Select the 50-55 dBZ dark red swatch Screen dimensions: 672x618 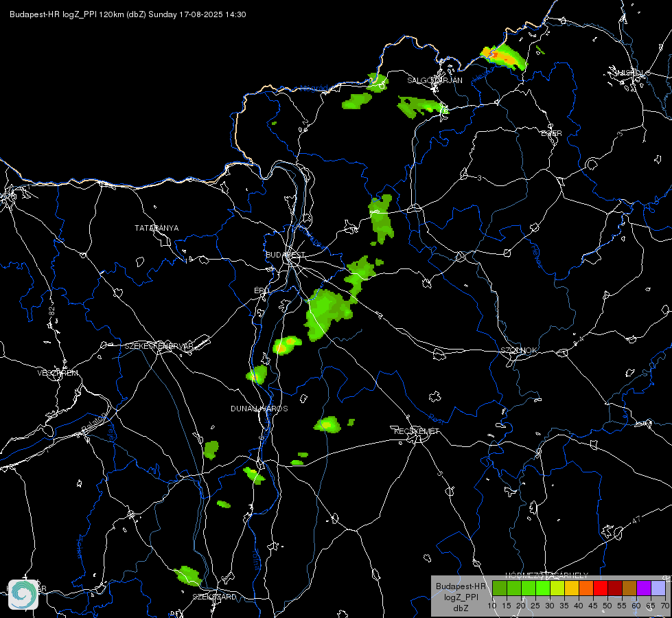click(615, 588)
